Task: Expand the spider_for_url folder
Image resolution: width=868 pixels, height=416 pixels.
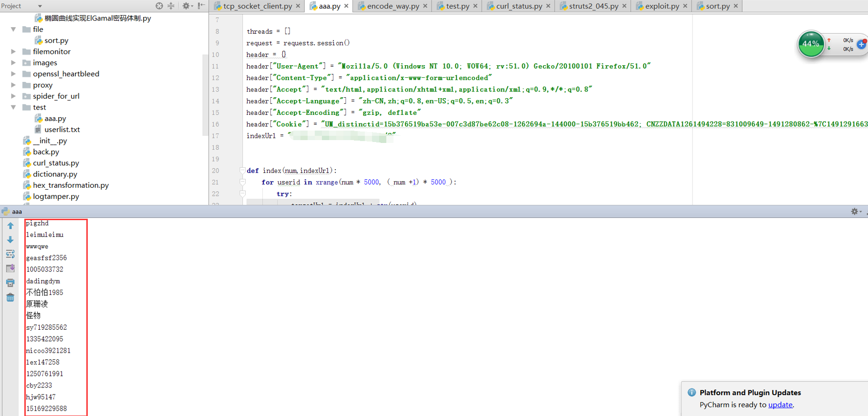Action: tap(13, 96)
